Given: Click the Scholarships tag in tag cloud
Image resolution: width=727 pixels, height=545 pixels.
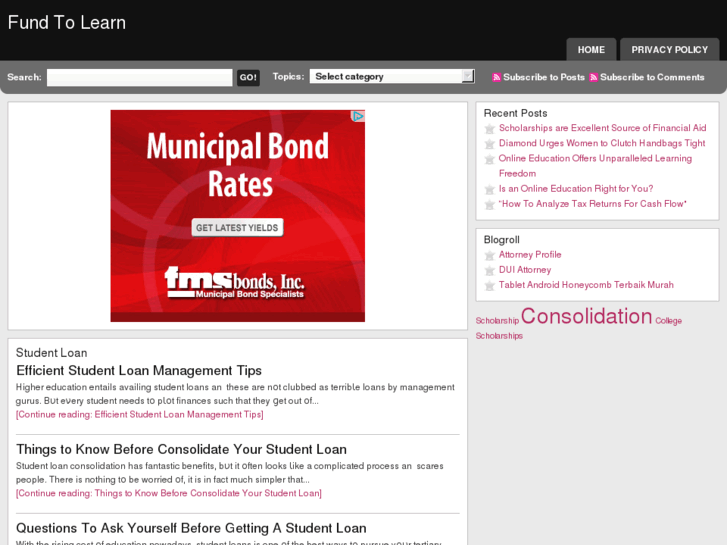Looking at the screenshot, I should click(x=499, y=336).
